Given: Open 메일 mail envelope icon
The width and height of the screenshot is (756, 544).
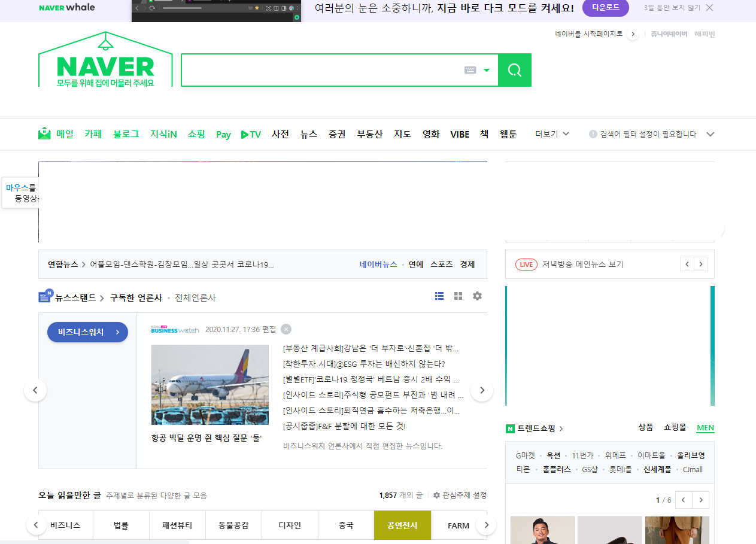Looking at the screenshot, I should (x=45, y=133).
